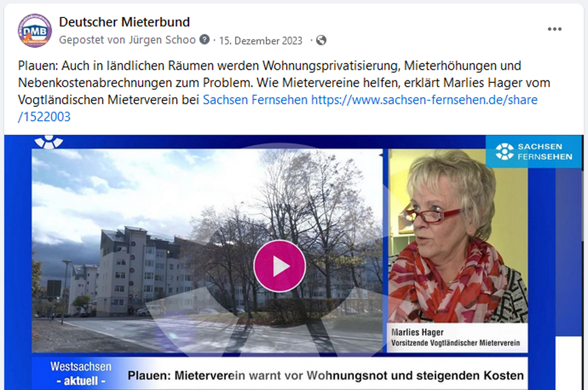Click the Marlies Hager Vorsitzende name caption
This screenshot has width=588, height=390.
click(455, 338)
